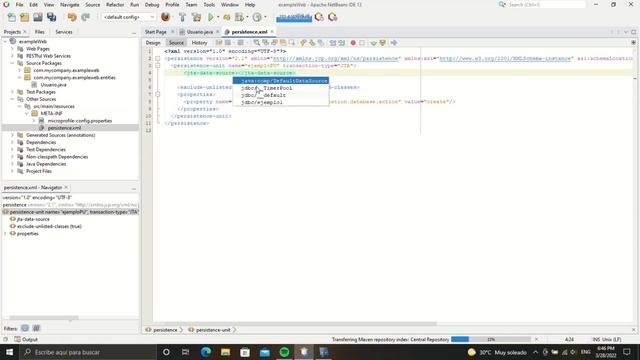Expand properties node in Navigator
The image size is (640, 360).
coord(5,233)
